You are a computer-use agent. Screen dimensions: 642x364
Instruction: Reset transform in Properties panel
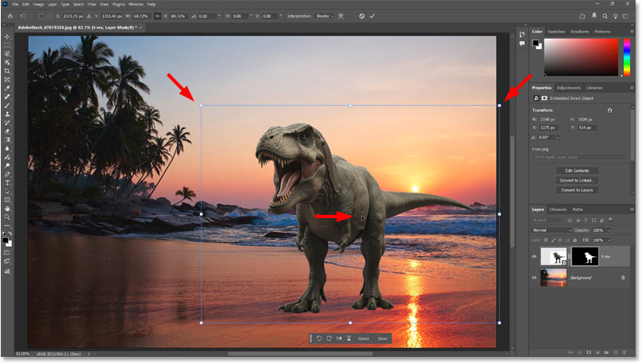click(609, 110)
